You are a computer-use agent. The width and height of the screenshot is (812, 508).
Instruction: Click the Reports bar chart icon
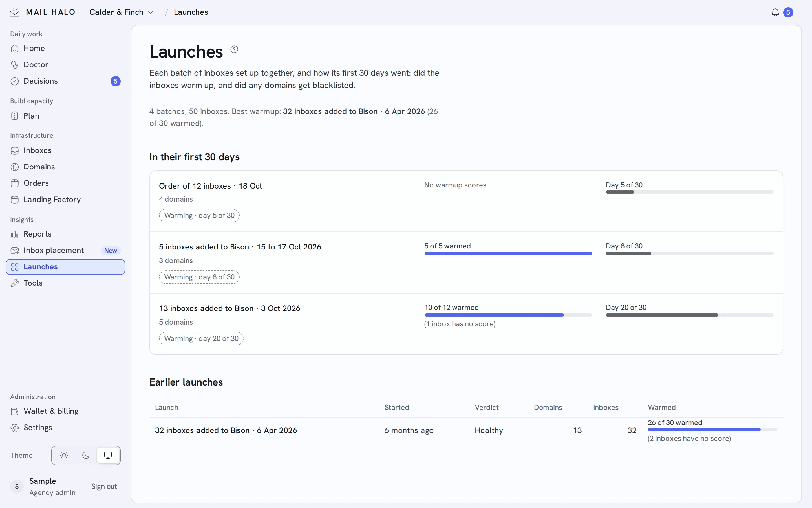[14, 234]
